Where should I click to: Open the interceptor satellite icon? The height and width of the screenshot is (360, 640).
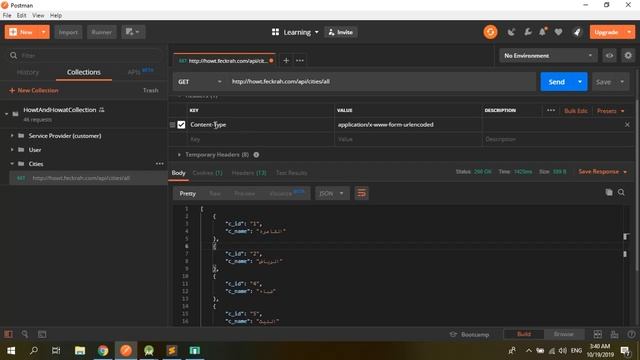[x=511, y=32]
